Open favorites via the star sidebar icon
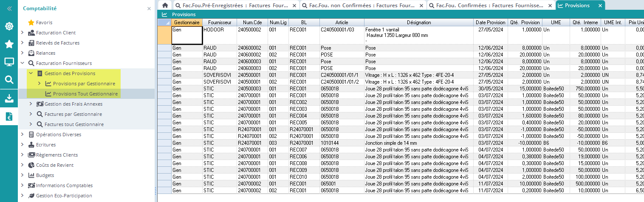Viewport: 644px width, 202px height. pos(9,44)
